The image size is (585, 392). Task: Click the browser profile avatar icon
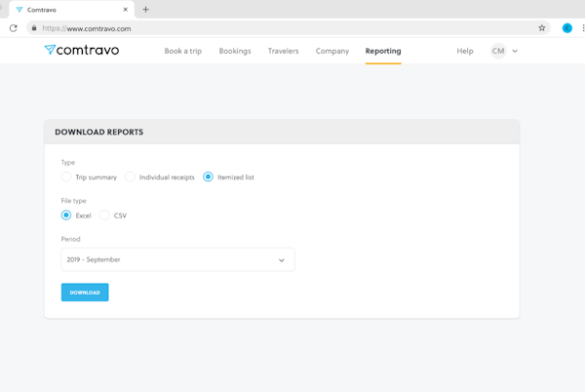pos(566,28)
